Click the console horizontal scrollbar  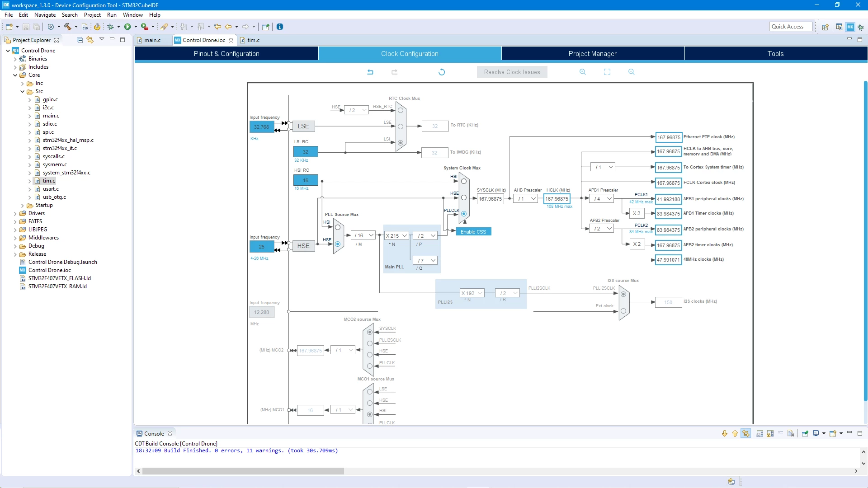243,471
